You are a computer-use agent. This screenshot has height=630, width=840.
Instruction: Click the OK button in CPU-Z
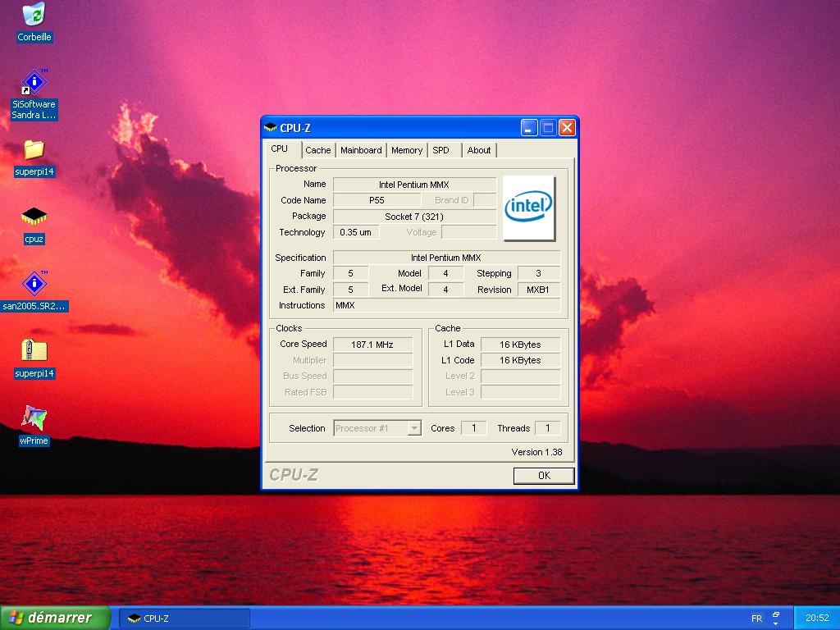[x=544, y=475]
